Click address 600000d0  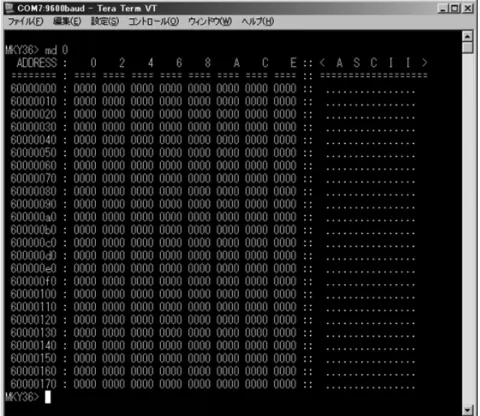33,256
